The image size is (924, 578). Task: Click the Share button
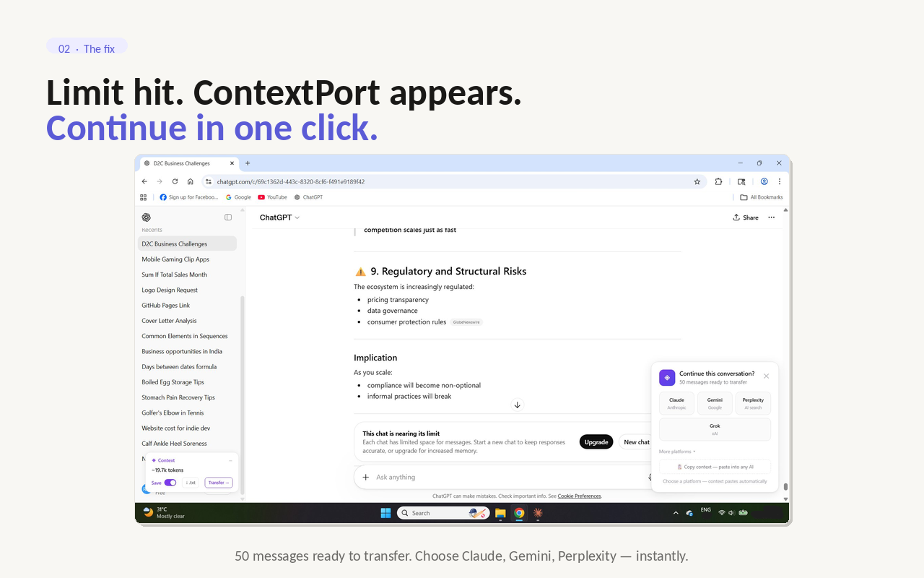coord(746,217)
